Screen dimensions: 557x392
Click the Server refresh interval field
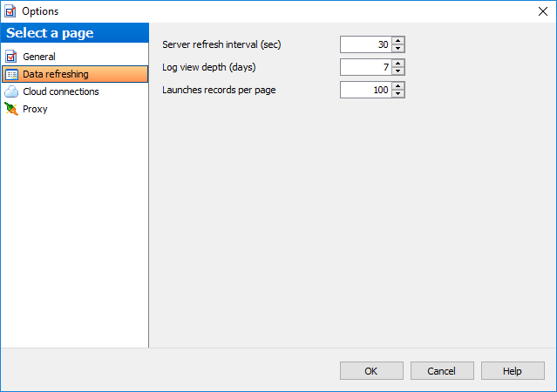pos(366,44)
